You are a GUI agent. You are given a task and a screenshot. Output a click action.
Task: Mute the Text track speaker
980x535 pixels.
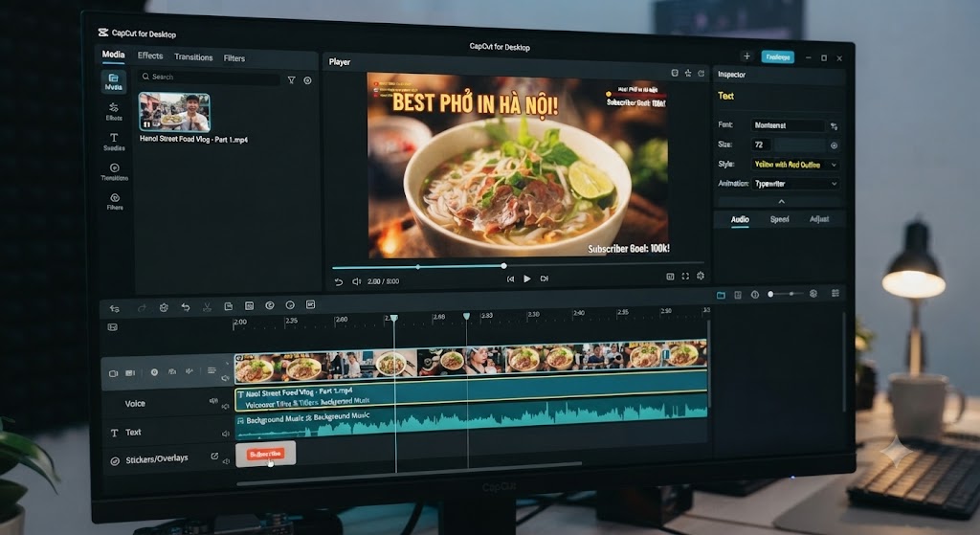point(226,434)
